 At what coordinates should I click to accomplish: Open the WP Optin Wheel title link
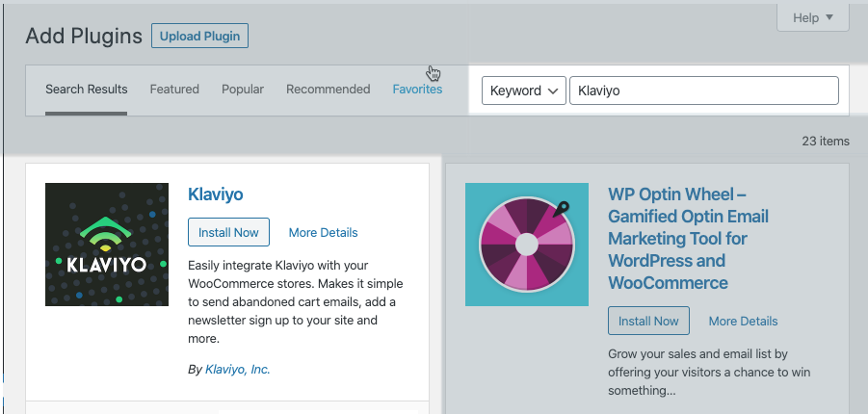click(x=688, y=239)
